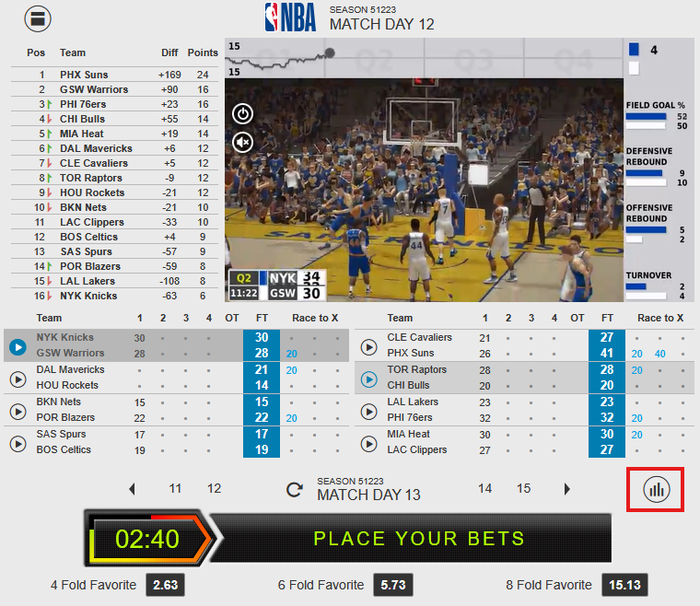Click the power button on video
The height and width of the screenshot is (606, 700).
pos(242,114)
